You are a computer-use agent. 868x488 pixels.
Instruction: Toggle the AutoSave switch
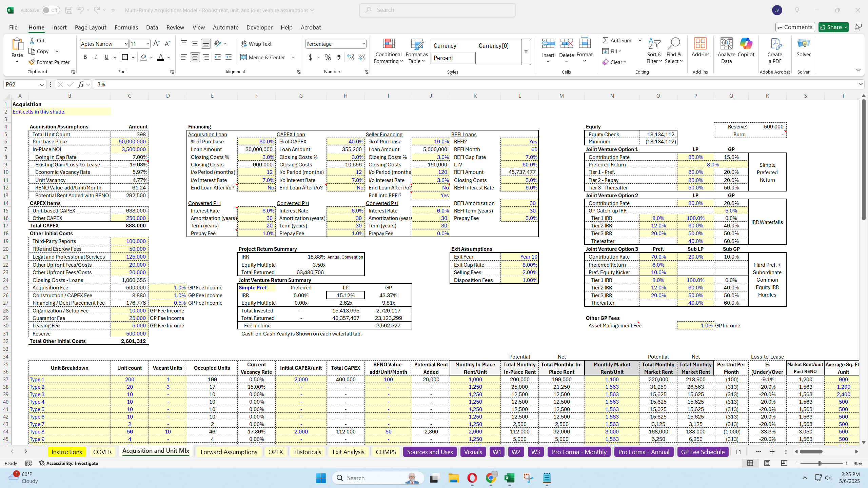tap(51, 10)
